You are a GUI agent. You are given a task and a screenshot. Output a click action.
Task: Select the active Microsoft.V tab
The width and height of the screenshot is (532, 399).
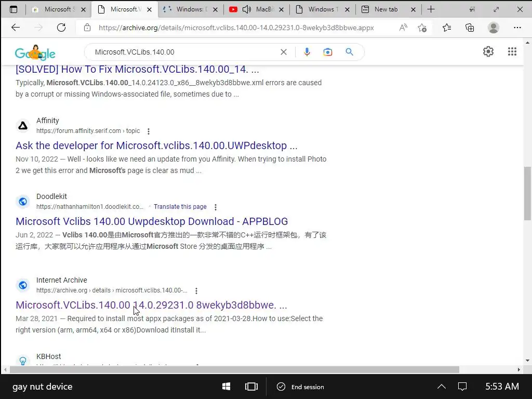pyautogui.click(x=125, y=9)
